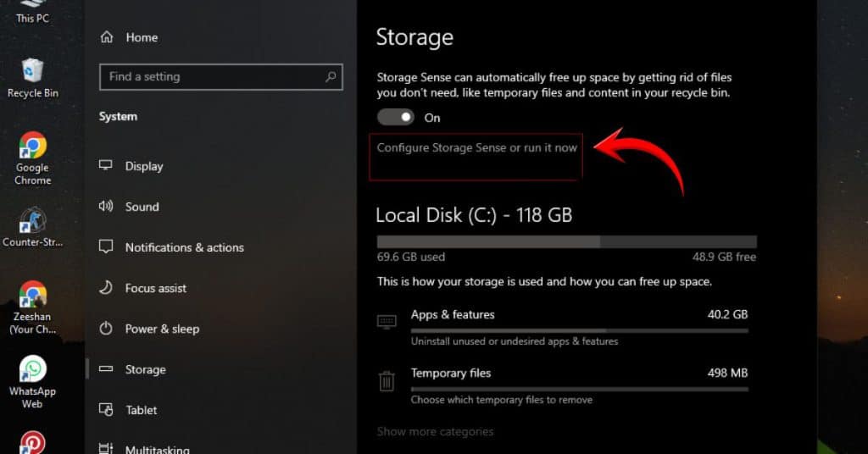Click the search magnifier icon
Image resolution: width=868 pixels, height=454 pixels.
click(331, 76)
